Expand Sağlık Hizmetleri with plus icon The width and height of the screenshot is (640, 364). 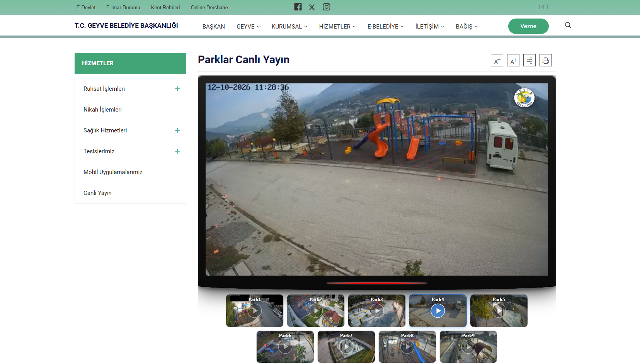[x=177, y=130]
